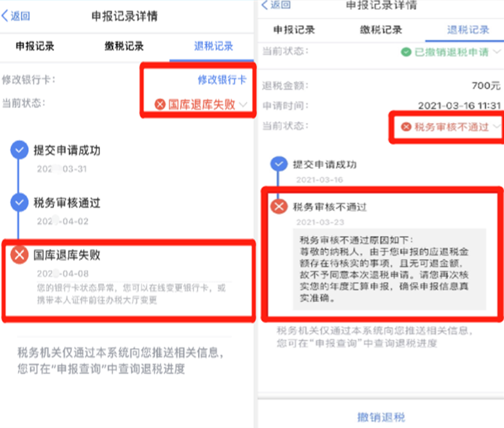Open 缴税记录 tab on left screen
The image size is (504, 428).
pos(124,46)
